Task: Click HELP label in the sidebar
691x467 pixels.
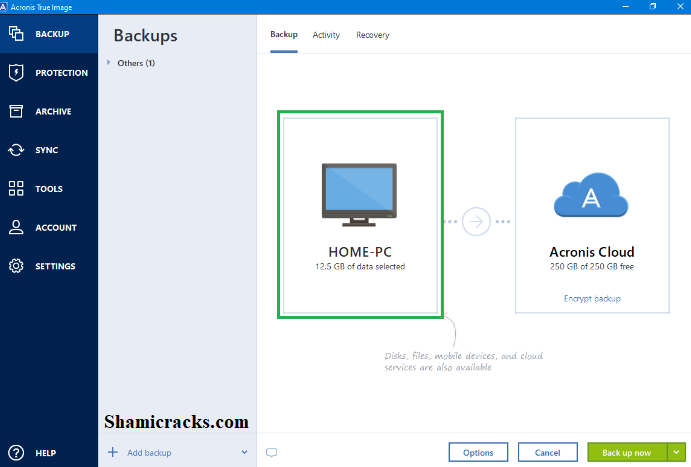Action: [x=46, y=453]
